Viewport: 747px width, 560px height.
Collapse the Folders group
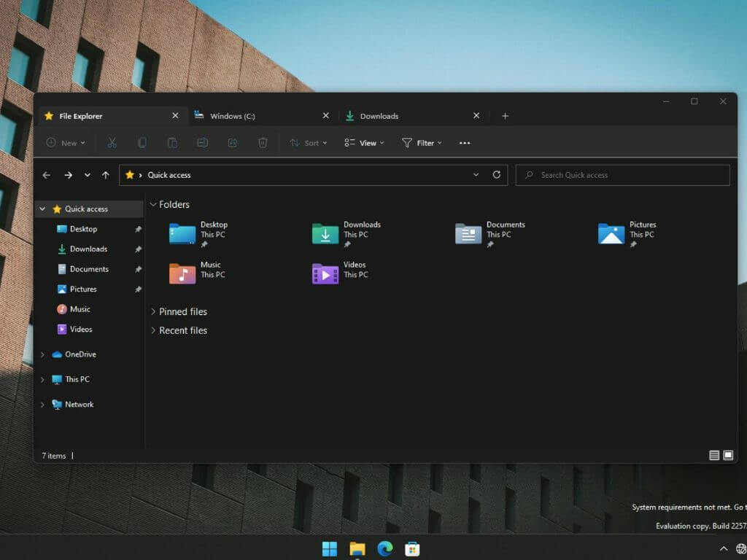click(153, 204)
